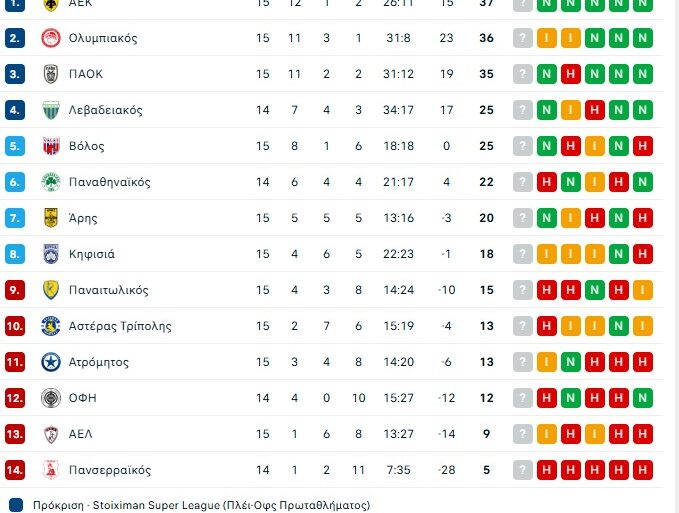
Task: Click the Κηφισιά team logo
Action: [50, 254]
